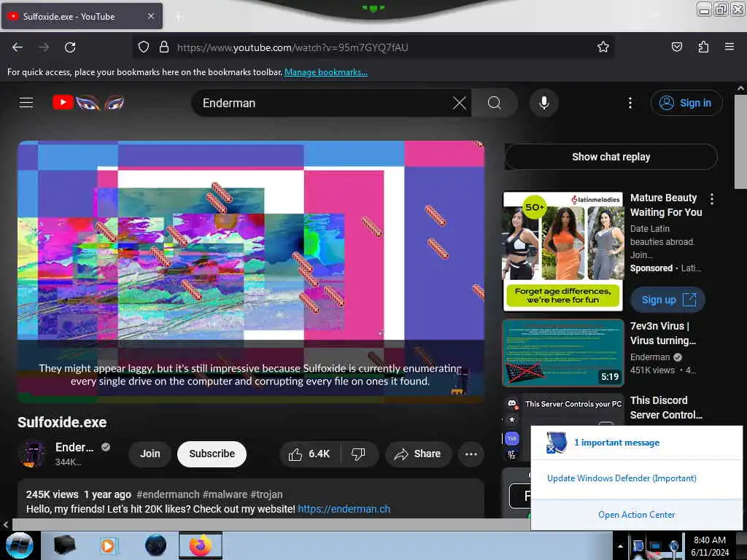Open the black box taskbar icon
747x560 pixels.
click(x=64, y=545)
